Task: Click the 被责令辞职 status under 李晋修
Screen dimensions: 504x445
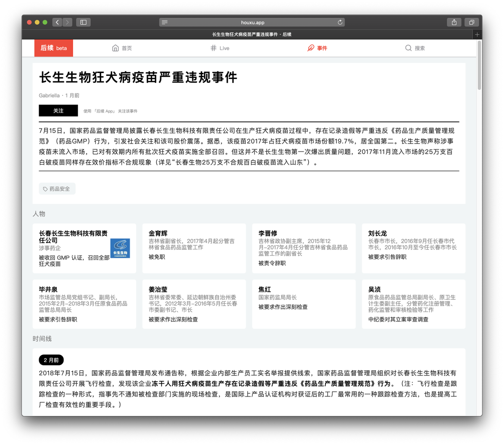Action: click(272, 263)
